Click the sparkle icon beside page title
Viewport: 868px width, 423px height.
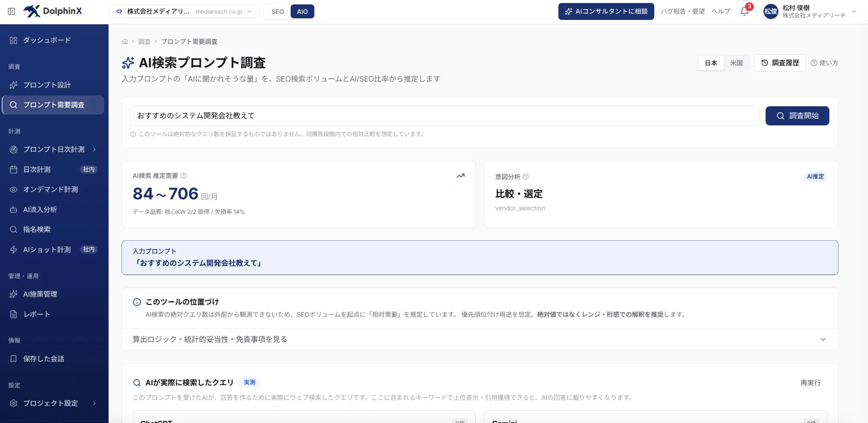[x=128, y=63]
